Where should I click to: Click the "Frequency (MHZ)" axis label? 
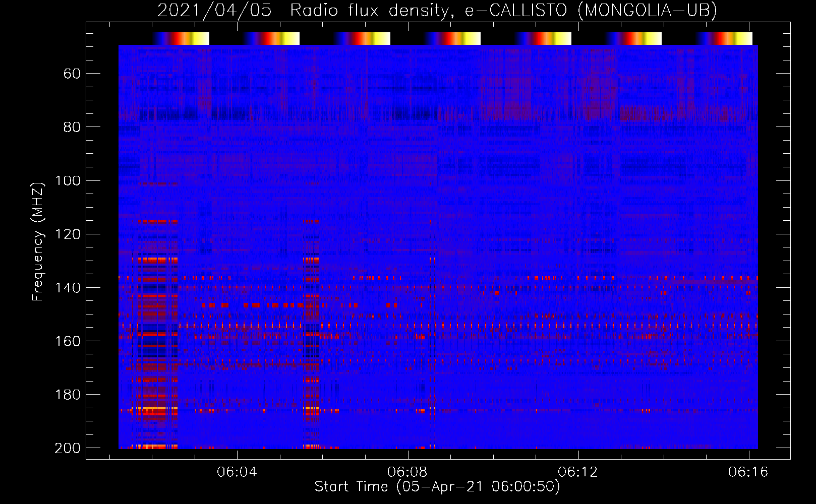click(x=38, y=241)
